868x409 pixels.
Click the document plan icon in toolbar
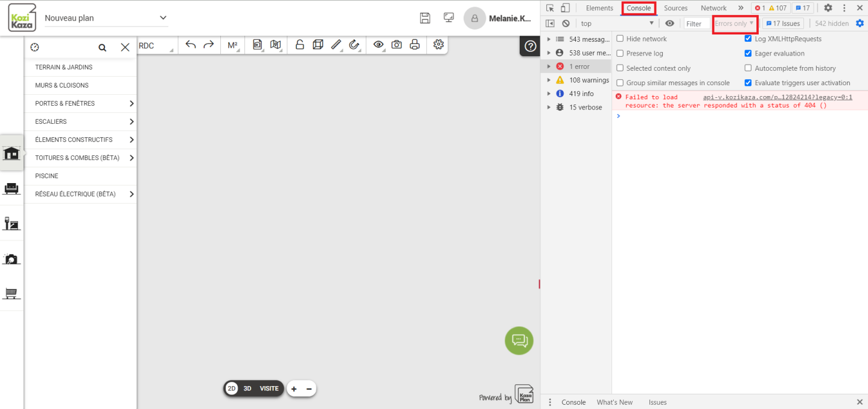[x=258, y=45]
